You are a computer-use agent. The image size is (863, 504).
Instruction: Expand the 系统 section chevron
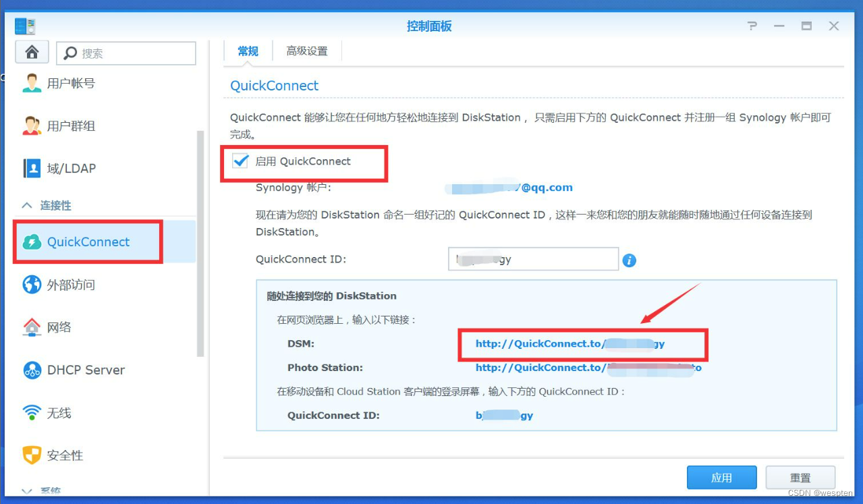coord(27,492)
